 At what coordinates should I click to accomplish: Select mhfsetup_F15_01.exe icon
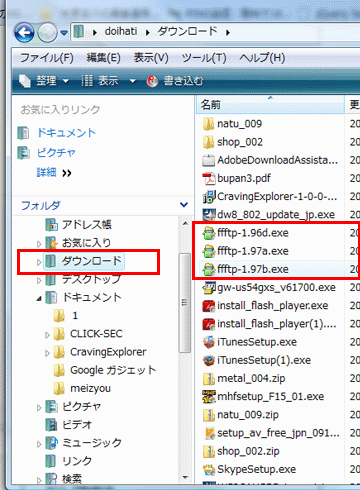click(x=209, y=397)
